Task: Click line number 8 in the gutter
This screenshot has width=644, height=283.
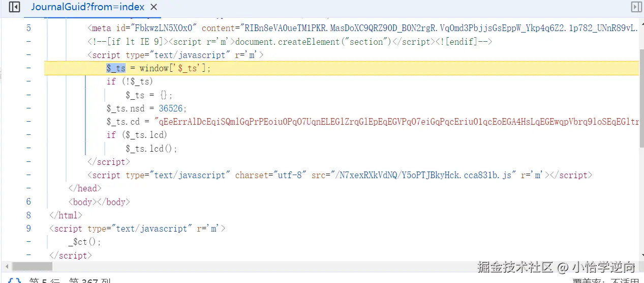Action: 28,215
